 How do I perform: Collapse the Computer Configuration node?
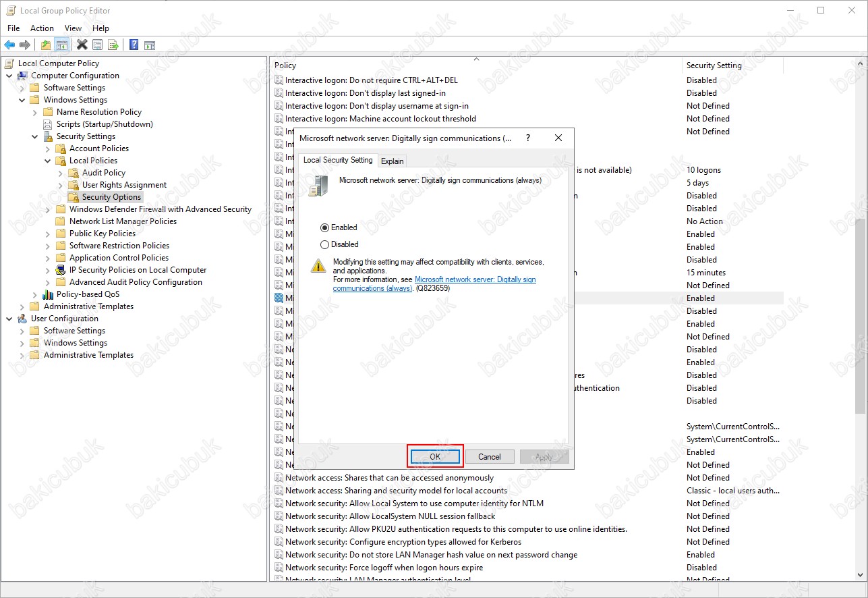click(9, 76)
